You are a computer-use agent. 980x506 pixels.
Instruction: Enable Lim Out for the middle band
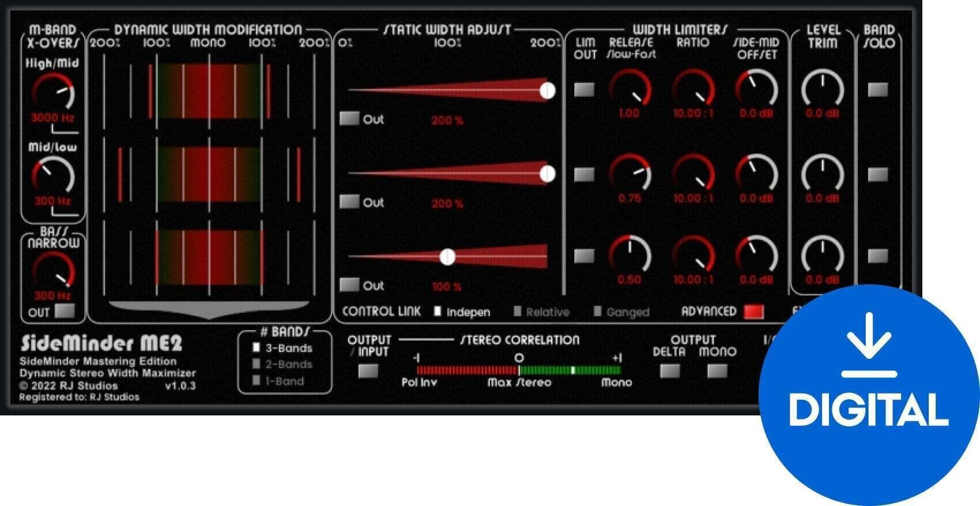point(584,174)
